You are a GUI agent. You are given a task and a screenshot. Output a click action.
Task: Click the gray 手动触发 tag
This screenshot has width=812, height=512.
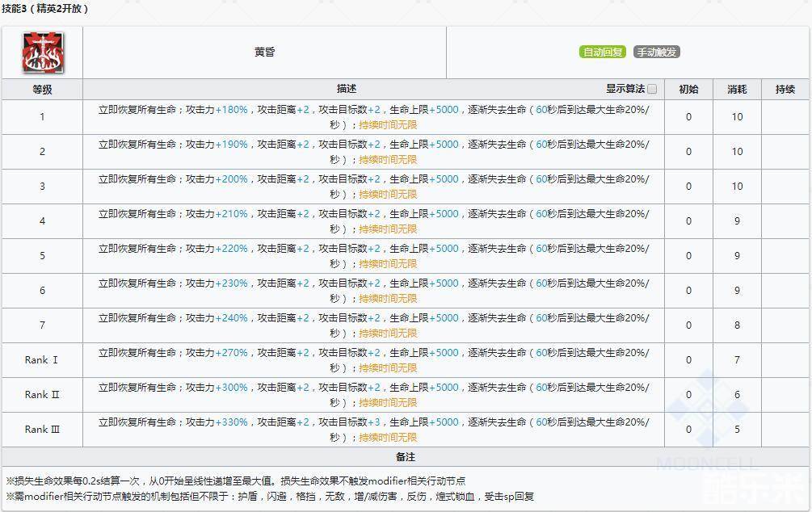(x=656, y=52)
